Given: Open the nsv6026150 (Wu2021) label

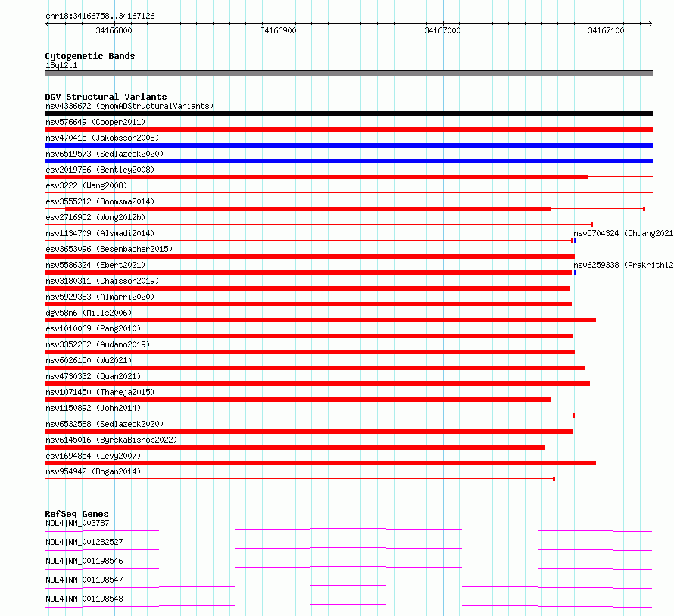Looking at the screenshot, I should tap(89, 360).
